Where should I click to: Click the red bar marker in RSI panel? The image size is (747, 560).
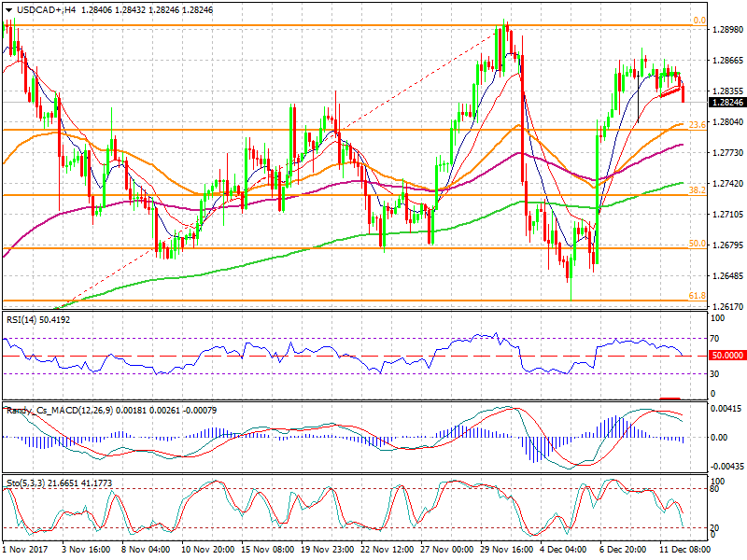(669, 399)
